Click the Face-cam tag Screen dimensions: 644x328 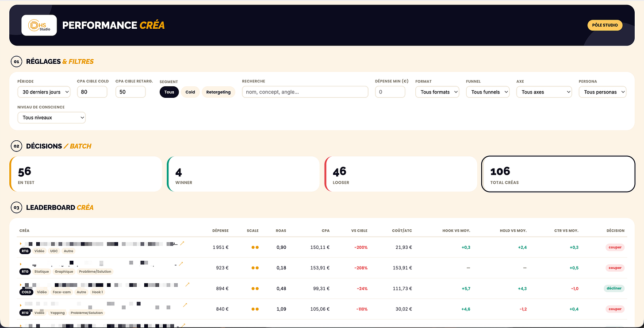[x=61, y=292]
